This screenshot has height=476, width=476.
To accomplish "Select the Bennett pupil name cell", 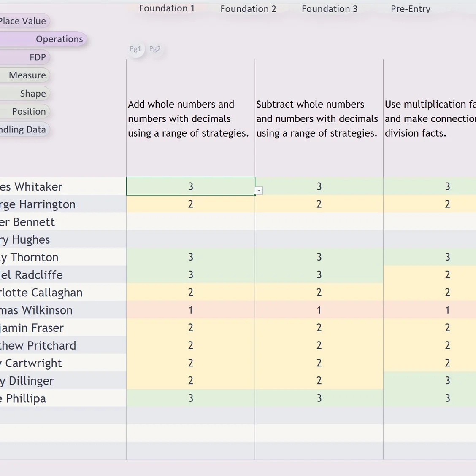I will (x=63, y=221).
